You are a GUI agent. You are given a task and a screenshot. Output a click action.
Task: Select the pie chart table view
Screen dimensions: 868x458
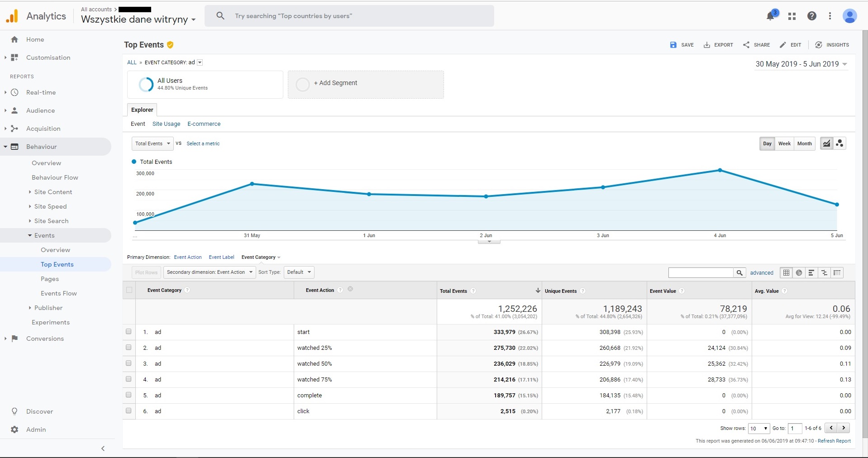tap(799, 272)
